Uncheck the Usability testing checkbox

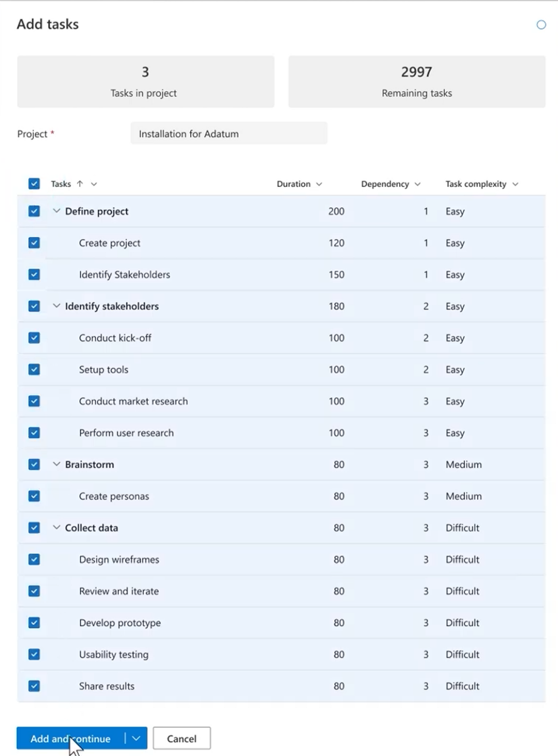pos(34,654)
